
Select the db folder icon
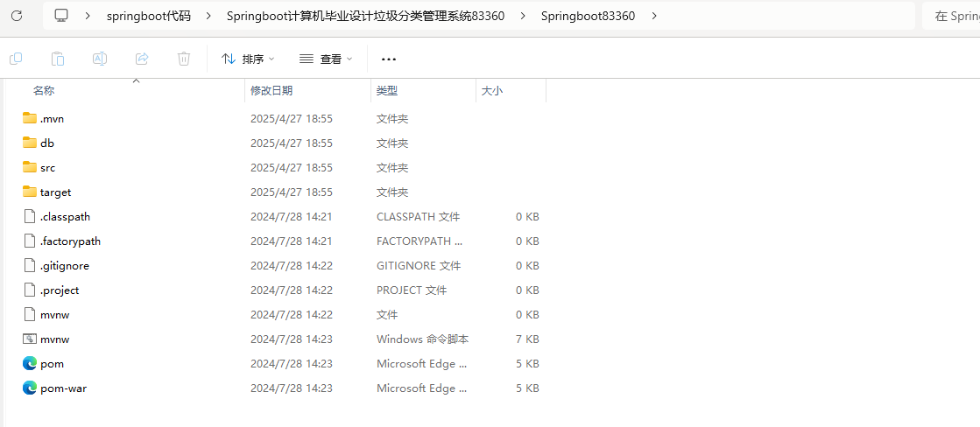click(x=30, y=143)
